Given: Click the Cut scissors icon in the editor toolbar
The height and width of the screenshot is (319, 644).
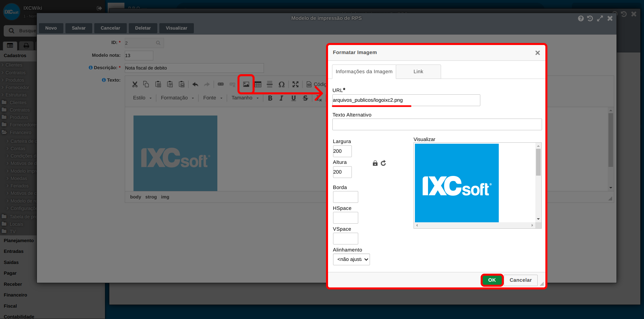Looking at the screenshot, I should coord(135,84).
